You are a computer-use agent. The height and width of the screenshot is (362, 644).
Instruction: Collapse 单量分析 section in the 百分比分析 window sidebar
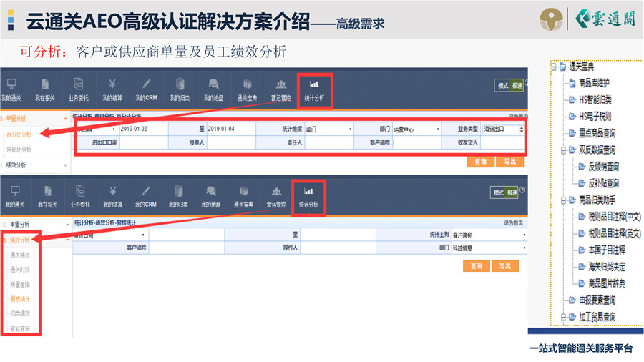pyautogui.click(x=65, y=119)
